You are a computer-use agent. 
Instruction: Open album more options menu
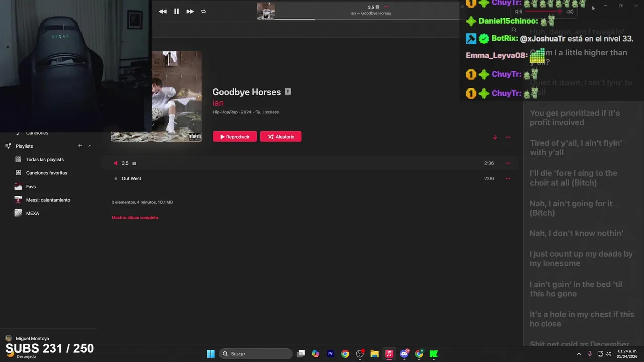pos(508,137)
